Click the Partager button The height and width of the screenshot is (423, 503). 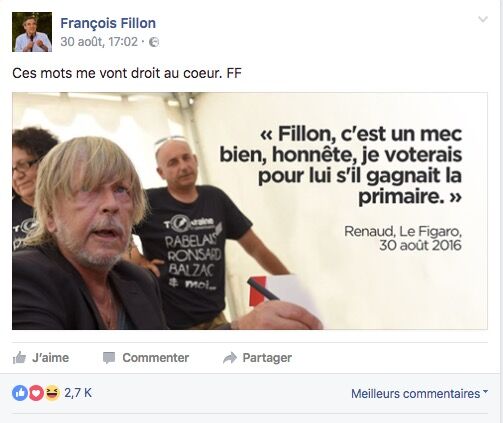pos(257,358)
